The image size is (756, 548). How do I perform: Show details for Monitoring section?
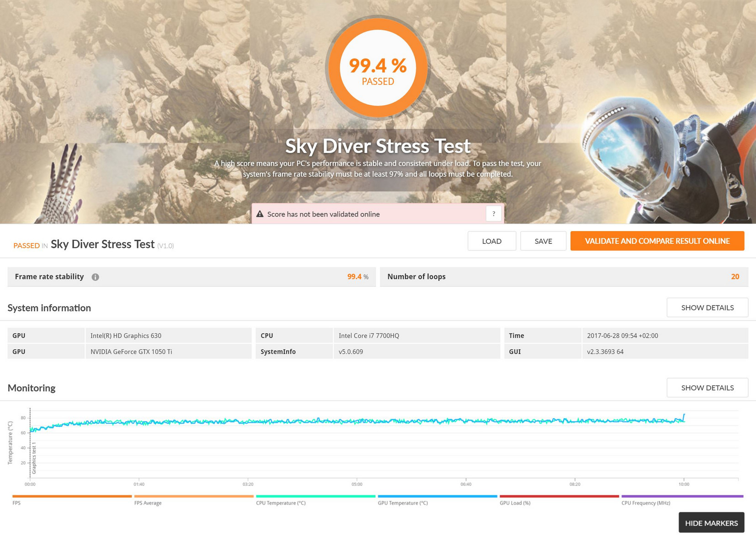pos(708,388)
